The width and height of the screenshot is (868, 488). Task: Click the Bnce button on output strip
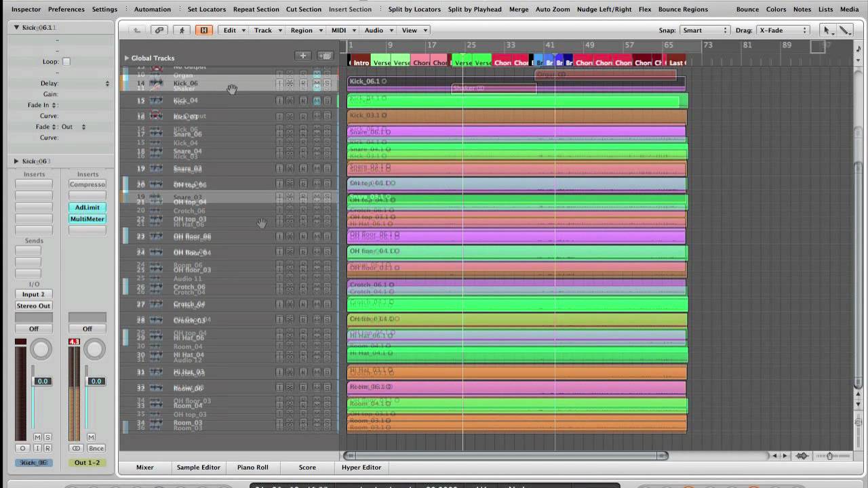96,448
